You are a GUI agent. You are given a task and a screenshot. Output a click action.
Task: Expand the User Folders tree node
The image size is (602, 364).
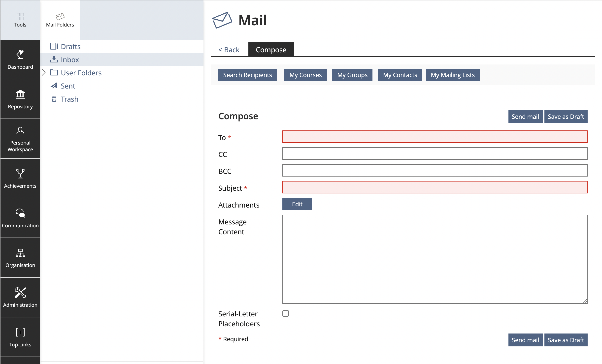(44, 72)
